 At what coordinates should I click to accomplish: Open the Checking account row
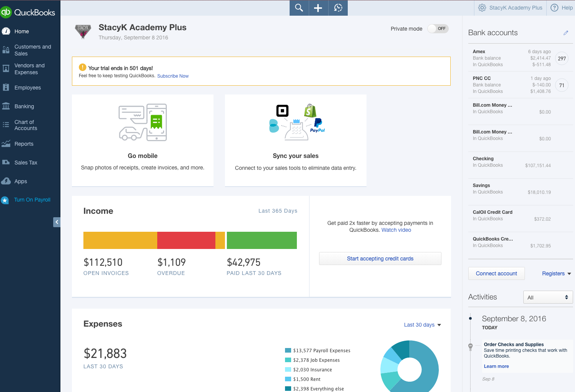point(520,165)
